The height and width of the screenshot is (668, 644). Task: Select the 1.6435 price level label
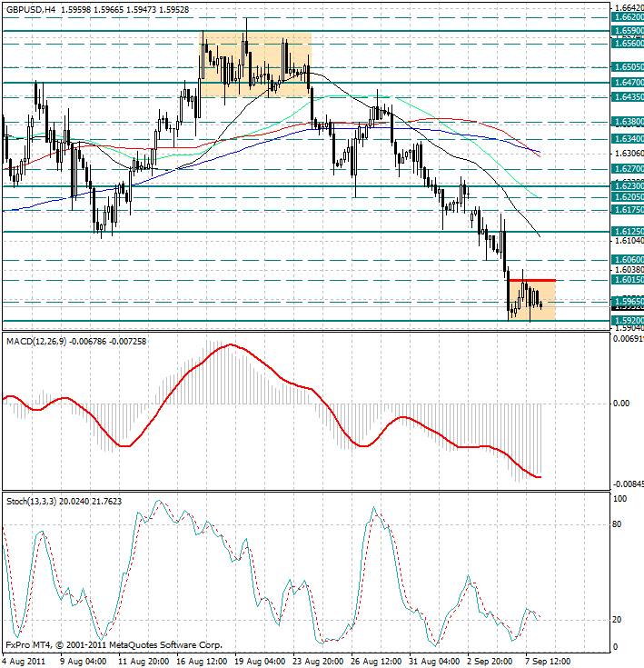(x=628, y=96)
